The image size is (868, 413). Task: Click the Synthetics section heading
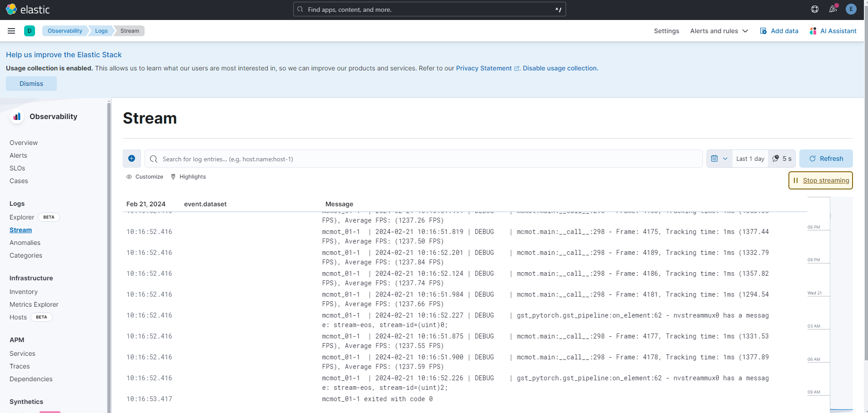26,402
